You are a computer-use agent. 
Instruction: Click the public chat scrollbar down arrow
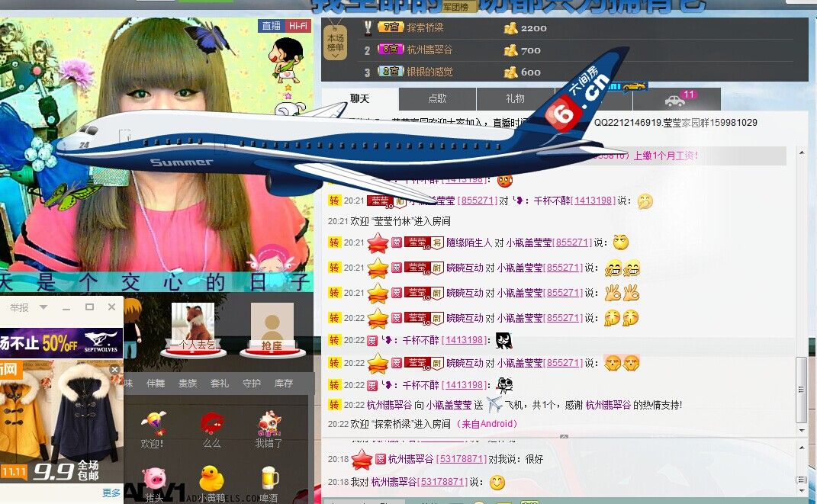coord(802,430)
